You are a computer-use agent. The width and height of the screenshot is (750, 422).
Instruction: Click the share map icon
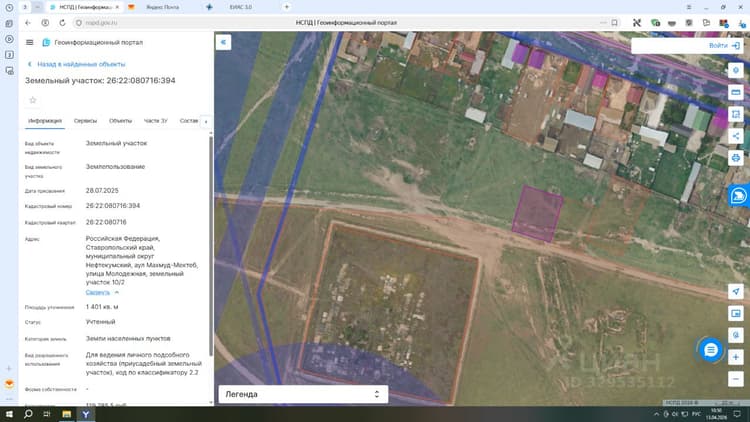click(736, 136)
